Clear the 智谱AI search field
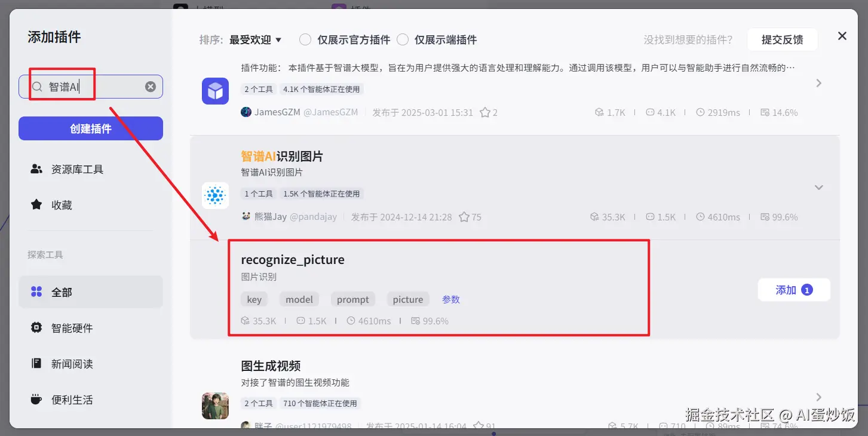Screen dimensions: 868x436 tap(151, 87)
